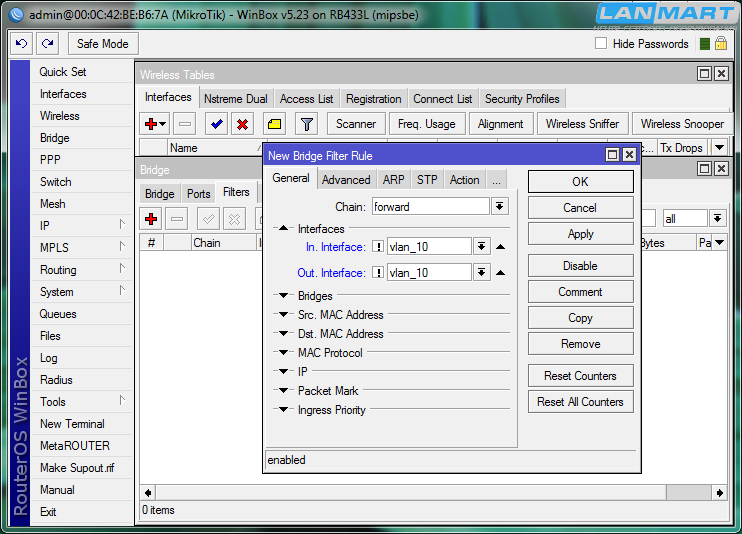Viewport: 742px width, 534px height.
Task: Expand the Src. MAC Address section
Action: point(283,314)
